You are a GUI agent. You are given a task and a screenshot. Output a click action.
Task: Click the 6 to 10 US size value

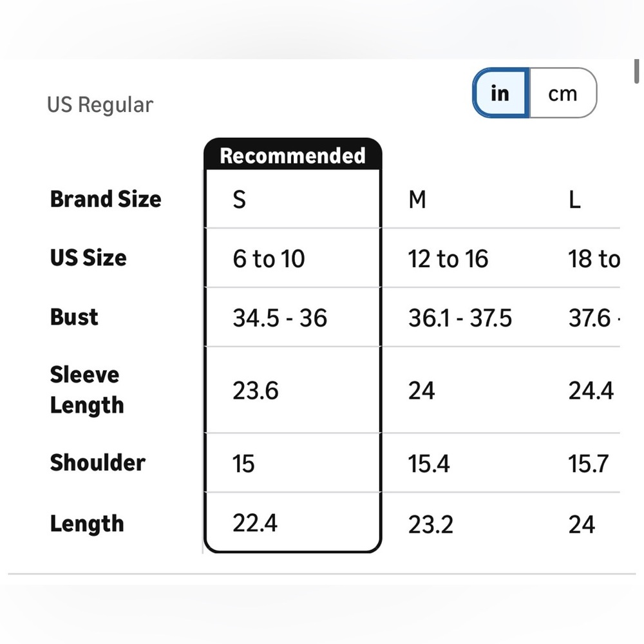pyautogui.click(x=269, y=259)
